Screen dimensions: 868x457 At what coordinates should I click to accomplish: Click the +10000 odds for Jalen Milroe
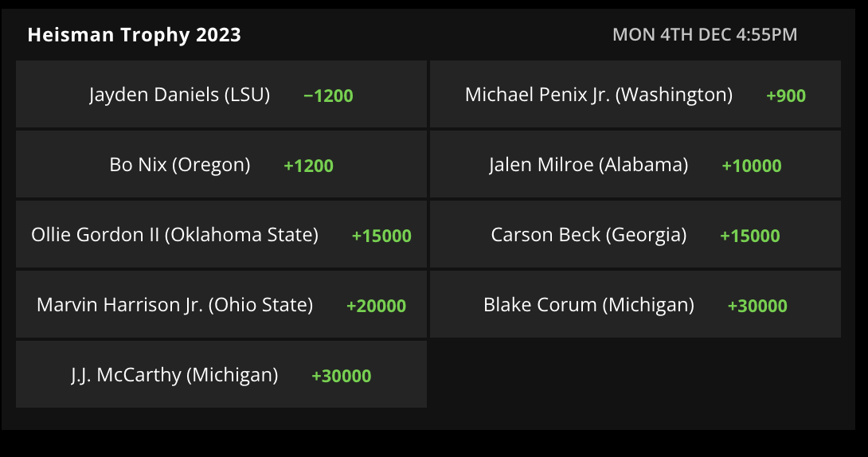pyautogui.click(x=752, y=166)
